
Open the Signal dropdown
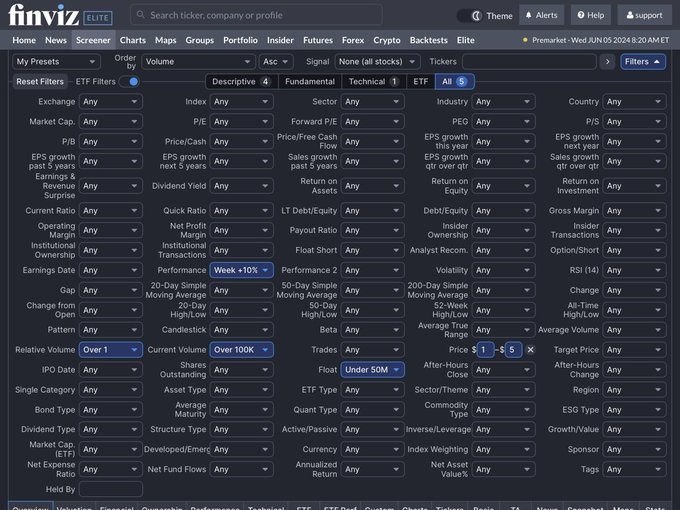tap(377, 62)
